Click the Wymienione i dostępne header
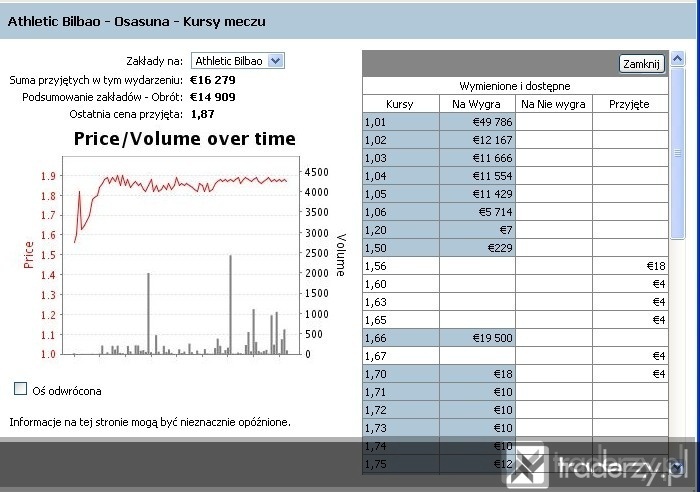 pyautogui.click(x=515, y=86)
